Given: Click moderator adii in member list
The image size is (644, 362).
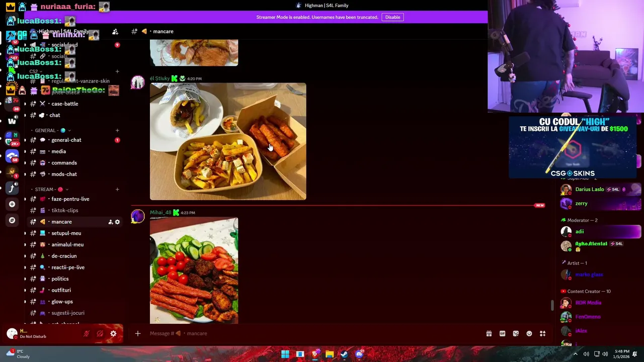Looking at the screenshot, I should tap(601, 232).
